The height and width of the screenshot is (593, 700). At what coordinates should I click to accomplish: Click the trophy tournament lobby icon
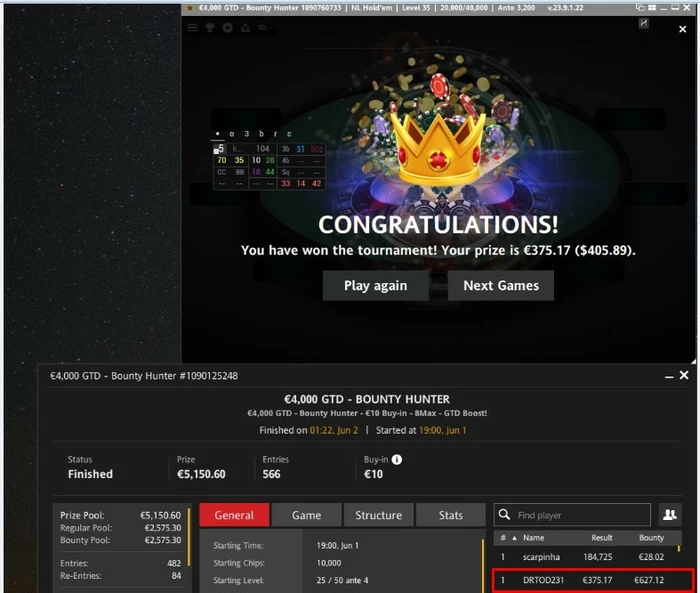point(209,28)
